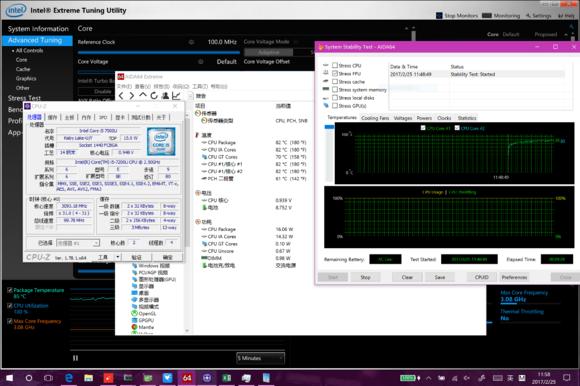This screenshot has width=580, height=386.
Task: Click the Mantle icon in AIDA64 tree
Action: [x=135, y=327]
